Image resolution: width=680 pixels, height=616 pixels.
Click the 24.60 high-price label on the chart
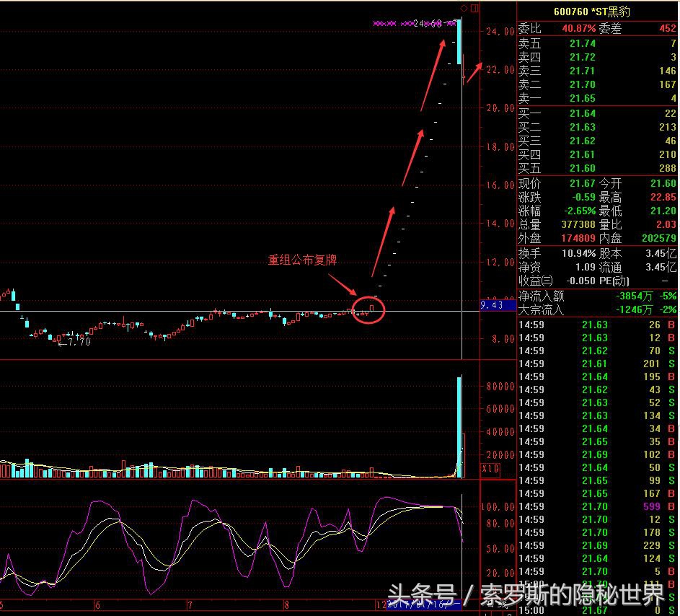(x=428, y=23)
